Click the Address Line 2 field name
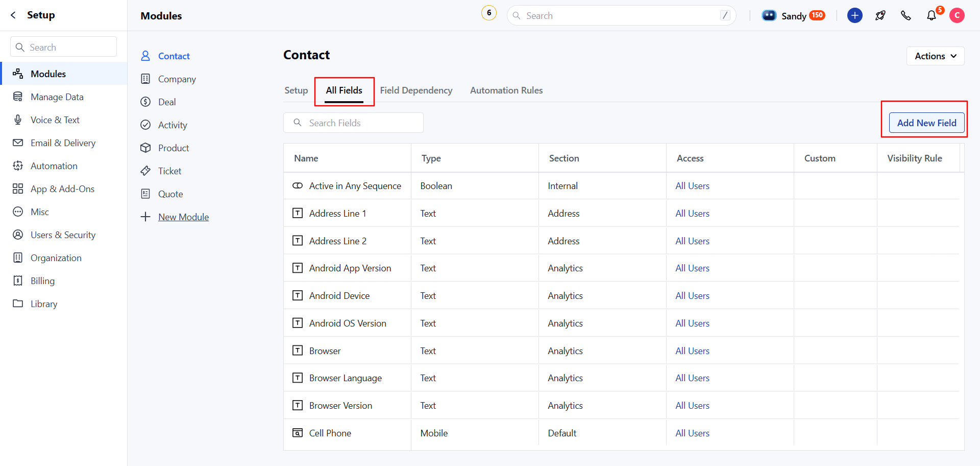This screenshot has width=980, height=466. pyautogui.click(x=337, y=241)
